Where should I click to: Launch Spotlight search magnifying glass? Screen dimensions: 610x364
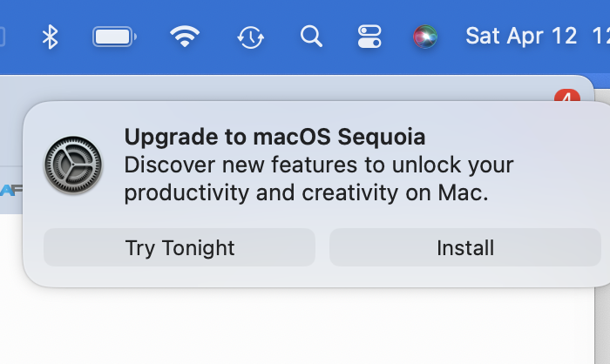(x=311, y=37)
